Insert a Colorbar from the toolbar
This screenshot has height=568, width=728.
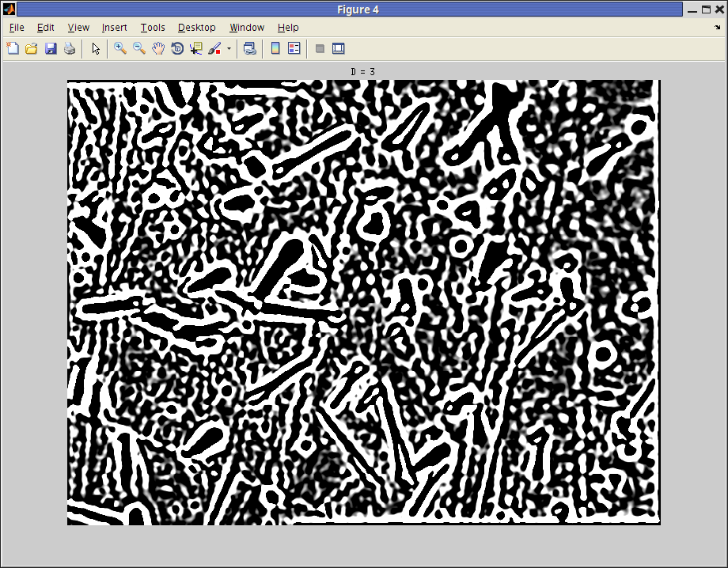point(275,48)
